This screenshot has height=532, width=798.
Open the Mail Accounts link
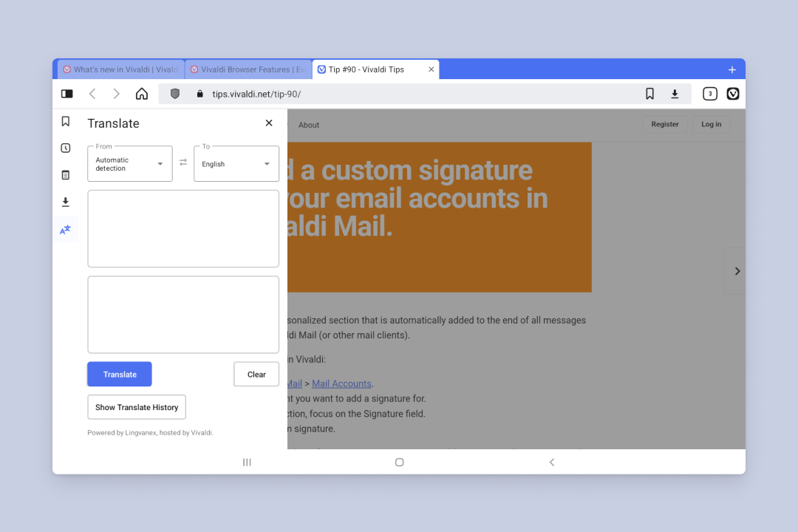[x=341, y=384]
